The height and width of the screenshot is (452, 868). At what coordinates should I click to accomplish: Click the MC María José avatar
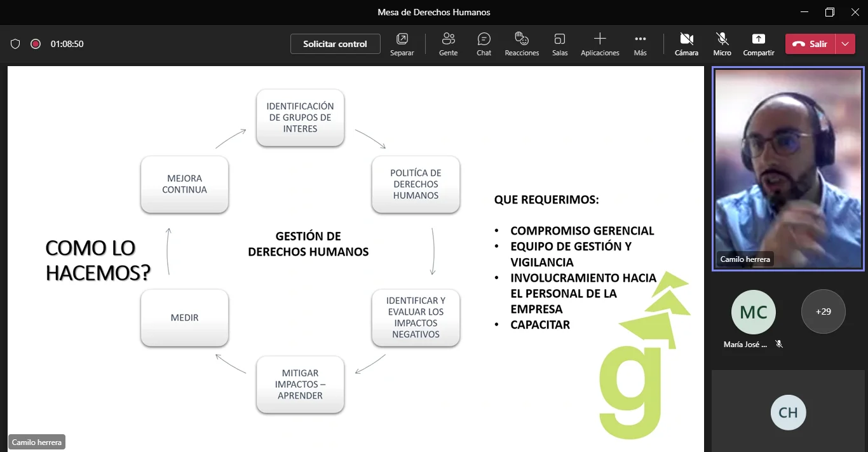754,312
